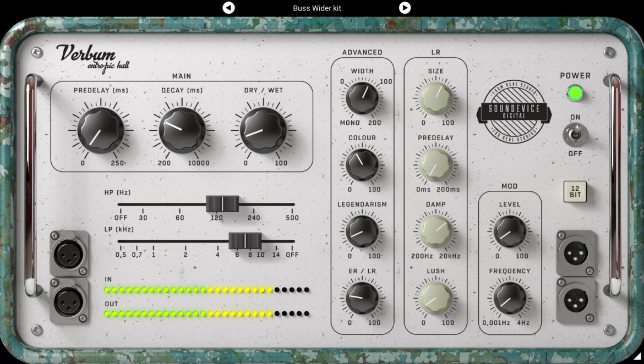
Task: Click the 2 mark on LP scale
Action: pyautogui.click(x=185, y=255)
